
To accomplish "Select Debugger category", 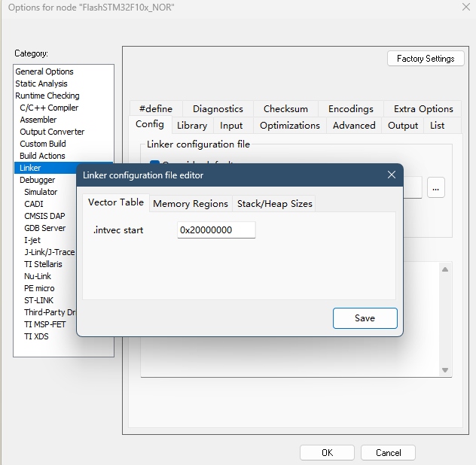I will [38, 180].
